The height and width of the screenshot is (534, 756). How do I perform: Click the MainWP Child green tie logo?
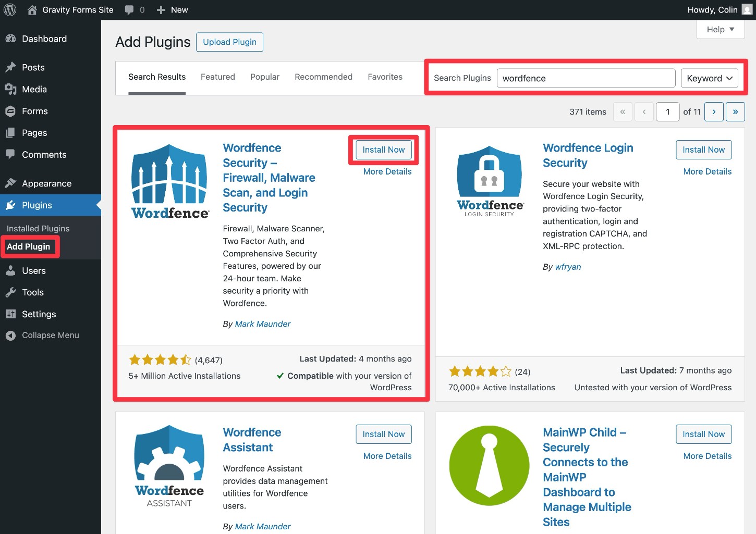click(x=489, y=466)
